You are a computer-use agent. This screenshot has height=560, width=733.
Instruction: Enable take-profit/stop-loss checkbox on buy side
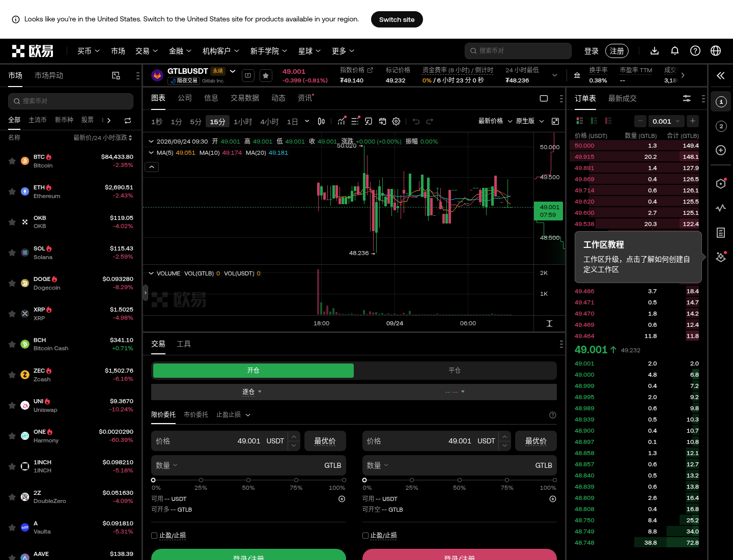pos(154,536)
